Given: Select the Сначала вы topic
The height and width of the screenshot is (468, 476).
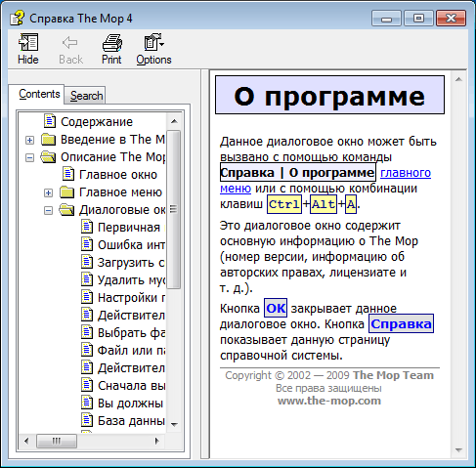Looking at the screenshot, I should point(131,386).
